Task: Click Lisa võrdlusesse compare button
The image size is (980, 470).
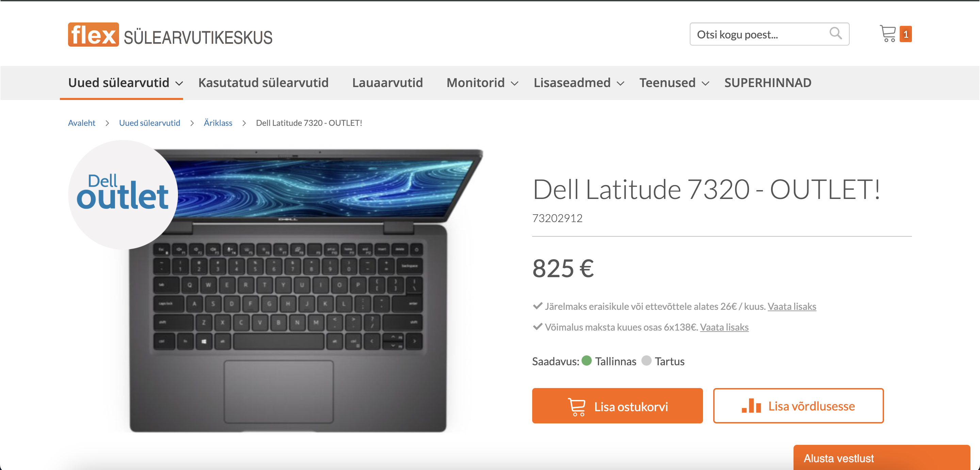Action: [798, 405]
